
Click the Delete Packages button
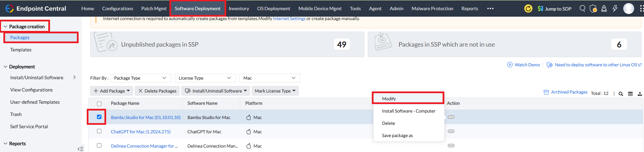pyautogui.click(x=157, y=91)
